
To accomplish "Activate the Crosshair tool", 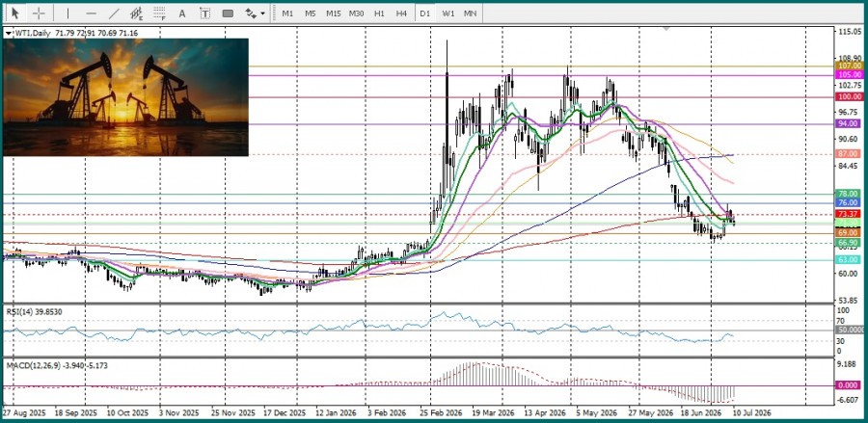I will click(x=39, y=13).
